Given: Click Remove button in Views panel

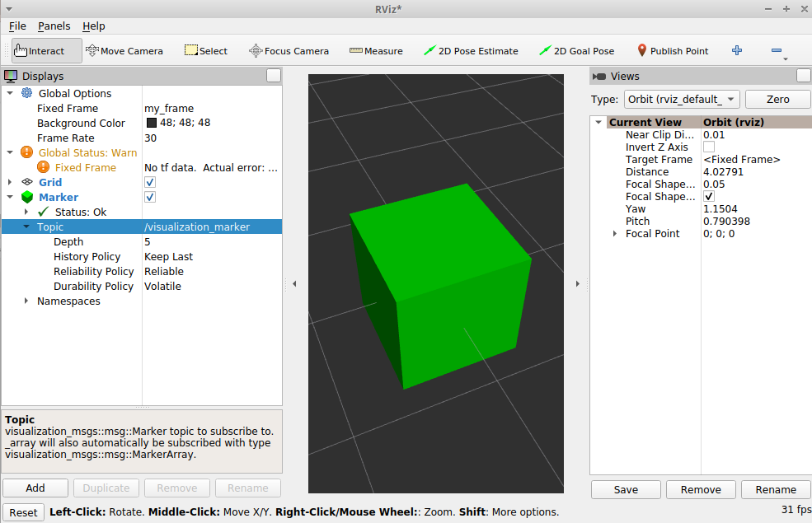Looking at the screenshot, I should tap(701, 489).
